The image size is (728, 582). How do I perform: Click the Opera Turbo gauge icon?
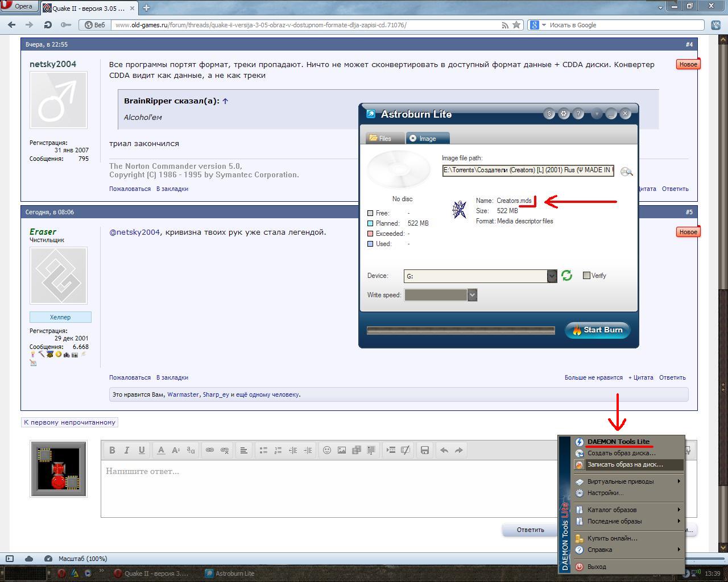[x=48, y=559]
